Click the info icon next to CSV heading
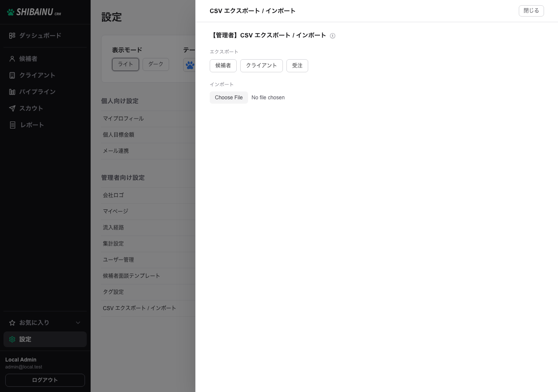Viewport: 558px width, 392px height. pyautogui.click(x=333, y=36)
